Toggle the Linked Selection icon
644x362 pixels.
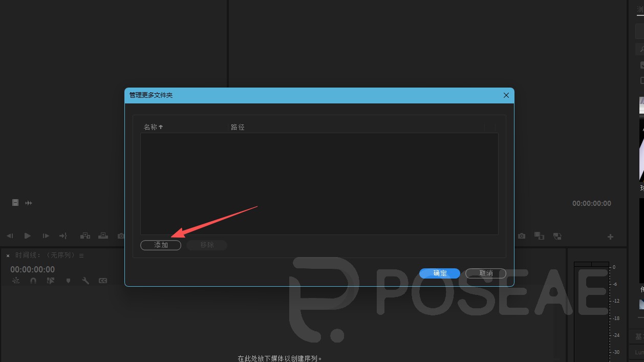click(16, 281)
